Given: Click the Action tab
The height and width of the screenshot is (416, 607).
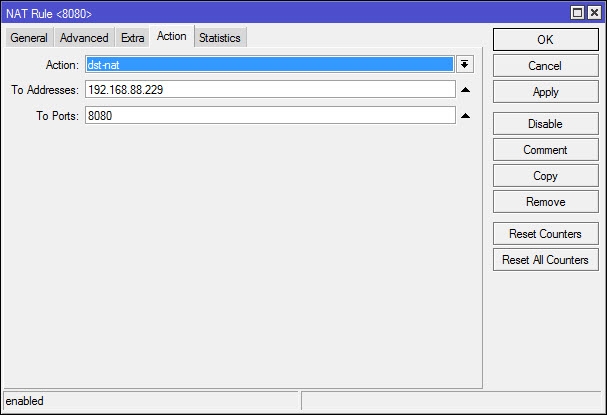Looking at the screenshot, I should (x=171, y=37).
